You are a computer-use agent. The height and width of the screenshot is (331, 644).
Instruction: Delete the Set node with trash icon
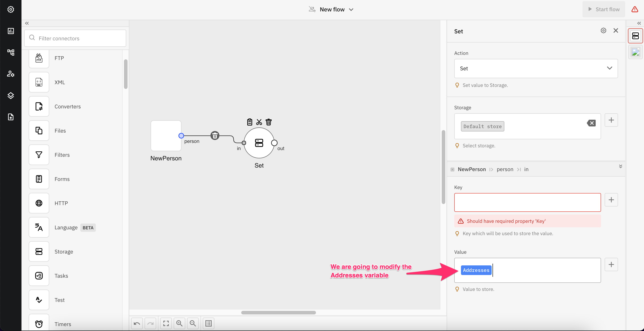pyautogui.click(x=269, y=122)
